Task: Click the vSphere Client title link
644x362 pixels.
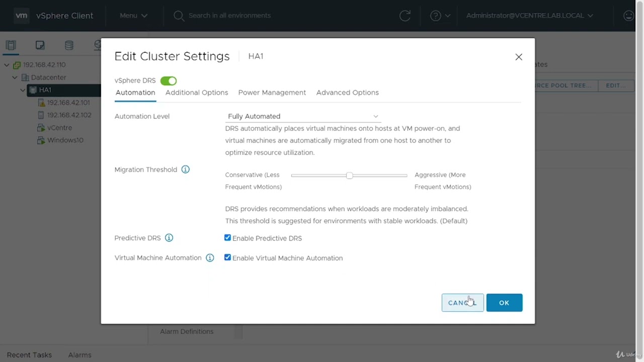Action: pyautogui.click(x=64, y=16)
